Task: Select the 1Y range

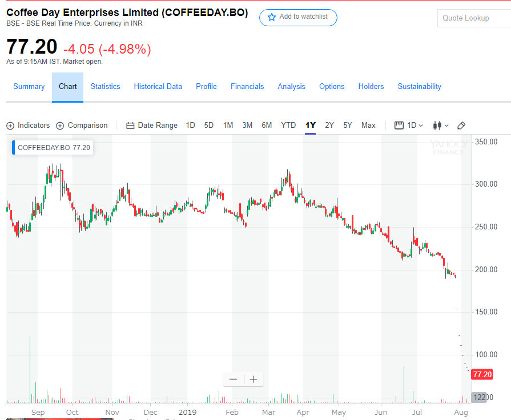Action: [310, 126]
